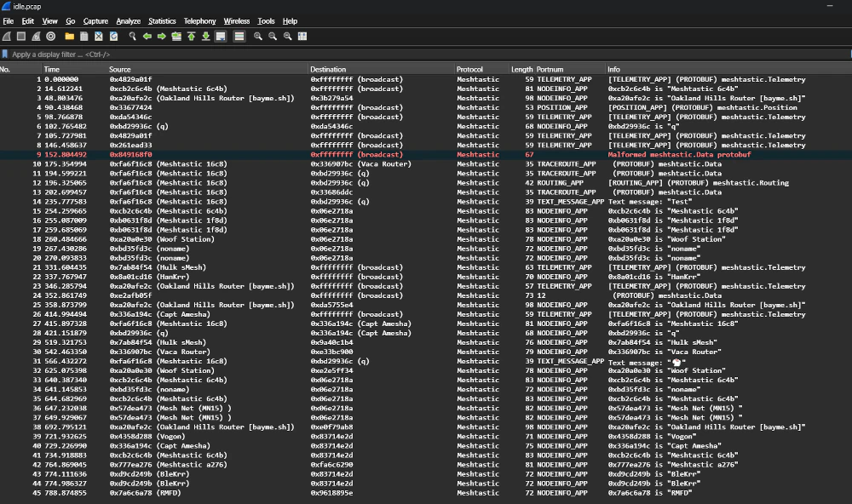Open the File menu
Screen dimensions: 852x504
9,21
